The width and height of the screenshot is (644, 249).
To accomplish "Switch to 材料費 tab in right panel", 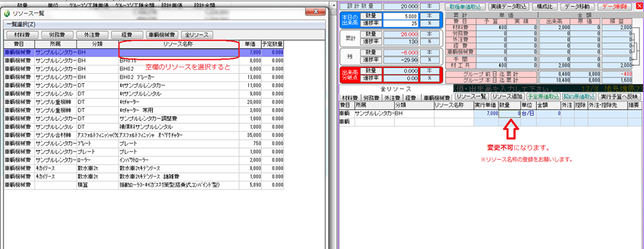I will tap(350, 98).
